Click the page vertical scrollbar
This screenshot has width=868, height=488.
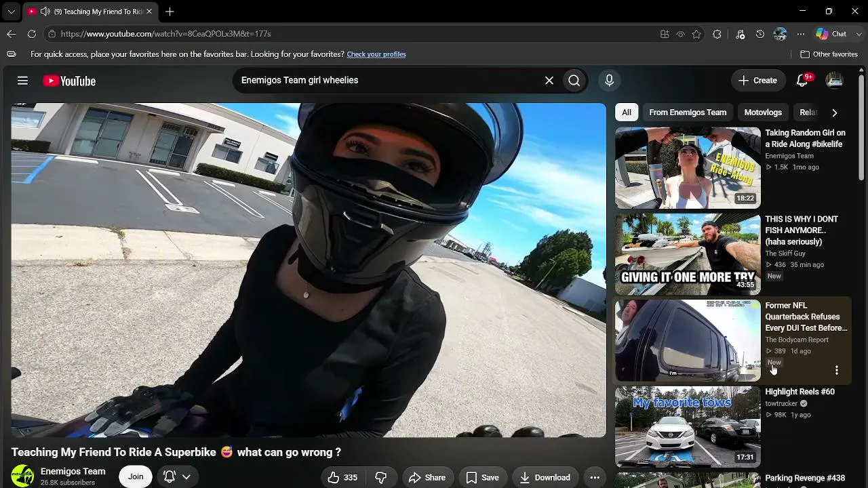point(863,129)
